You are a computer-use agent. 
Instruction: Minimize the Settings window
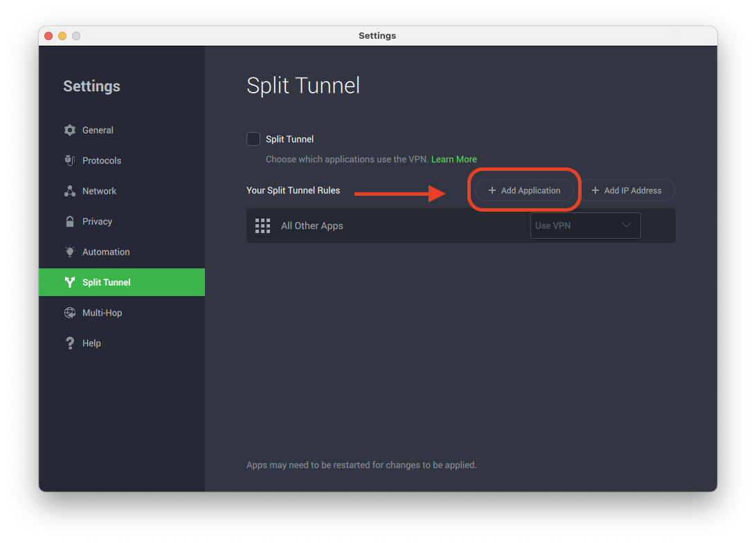coord(62,36)
